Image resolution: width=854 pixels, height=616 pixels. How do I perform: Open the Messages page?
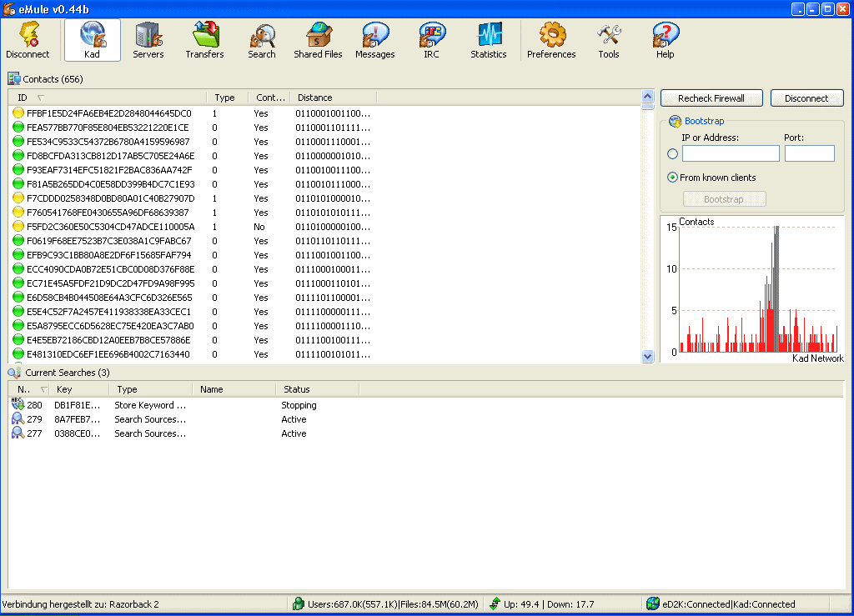coord(374,40)
